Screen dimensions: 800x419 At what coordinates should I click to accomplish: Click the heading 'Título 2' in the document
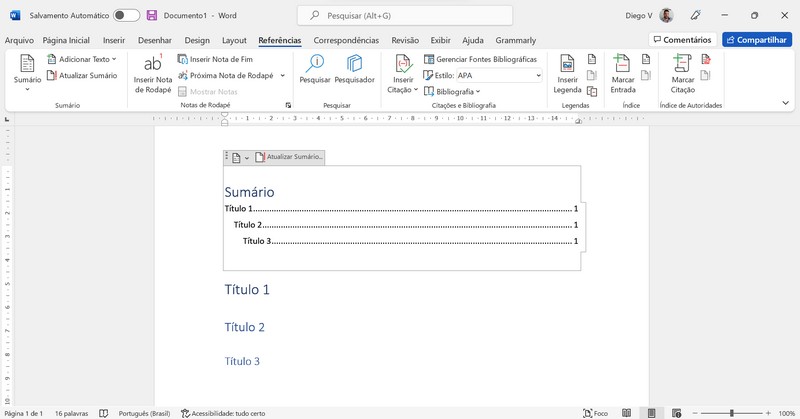pyautogui.click(x=244, y=327)
